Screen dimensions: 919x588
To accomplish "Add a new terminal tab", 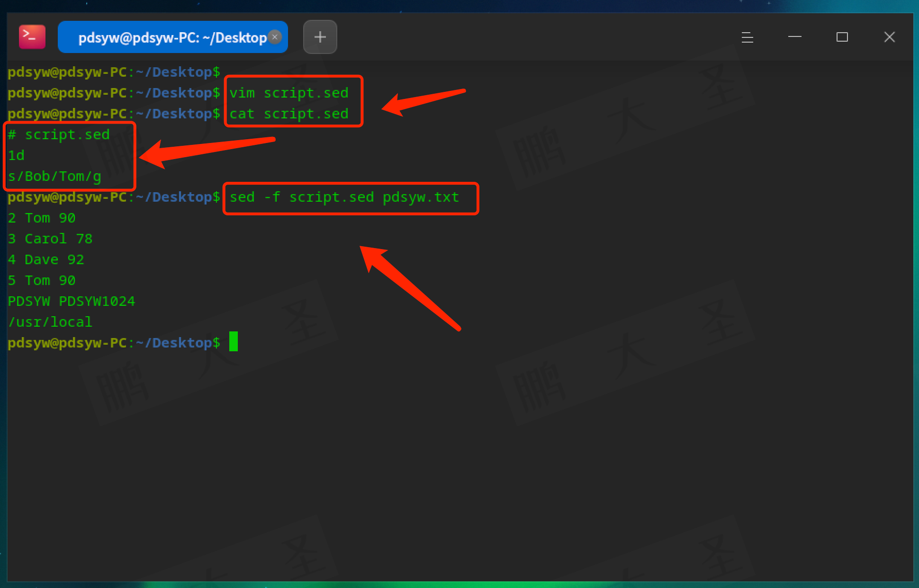I will [320, 37].
